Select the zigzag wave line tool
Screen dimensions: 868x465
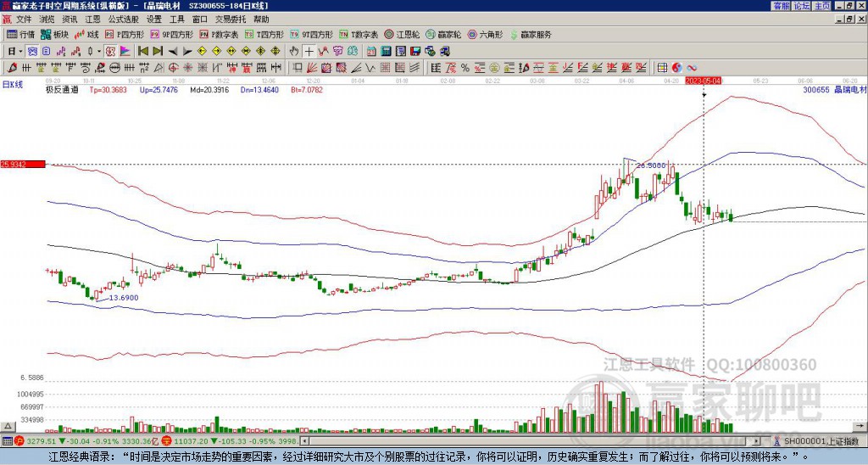[370, 68]
